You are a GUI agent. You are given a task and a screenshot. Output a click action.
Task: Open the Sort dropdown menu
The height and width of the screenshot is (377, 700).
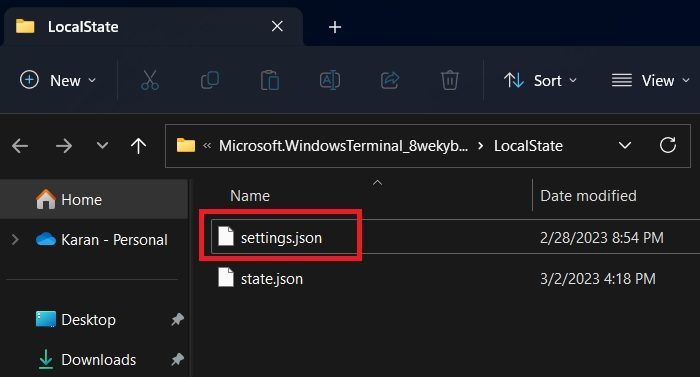point(540,80)
